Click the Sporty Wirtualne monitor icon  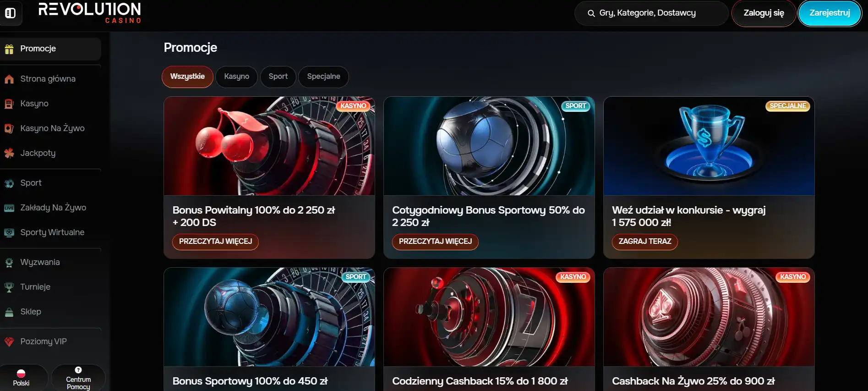pos(9,233)
